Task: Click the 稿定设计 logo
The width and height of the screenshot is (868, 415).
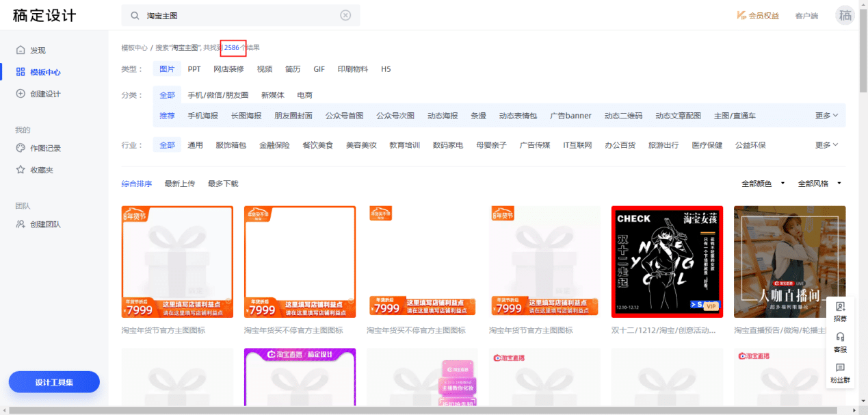Action: (x=44, y=16)
